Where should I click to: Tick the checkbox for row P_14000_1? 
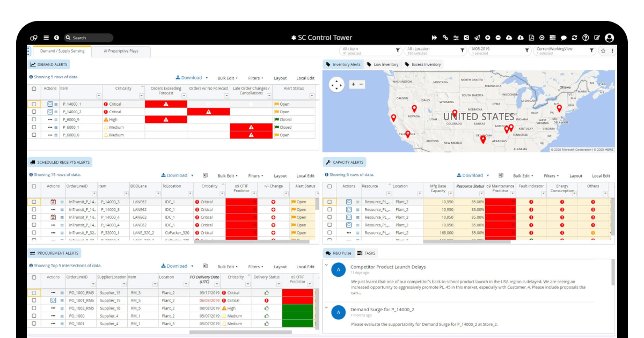(34, 104)
